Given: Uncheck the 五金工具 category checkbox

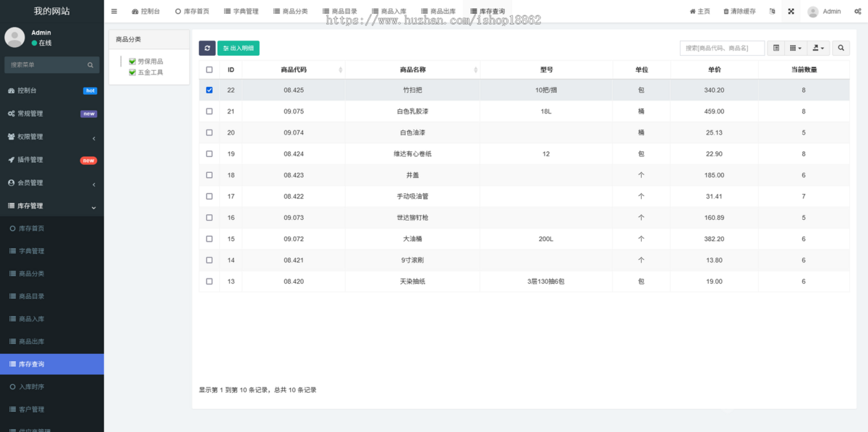Looking at the screenshot, I should click(x=131, y=72).
